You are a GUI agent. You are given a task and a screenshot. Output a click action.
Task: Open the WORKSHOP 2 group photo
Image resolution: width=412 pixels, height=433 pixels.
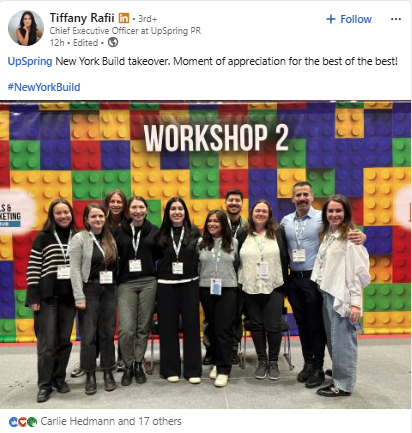205,255
